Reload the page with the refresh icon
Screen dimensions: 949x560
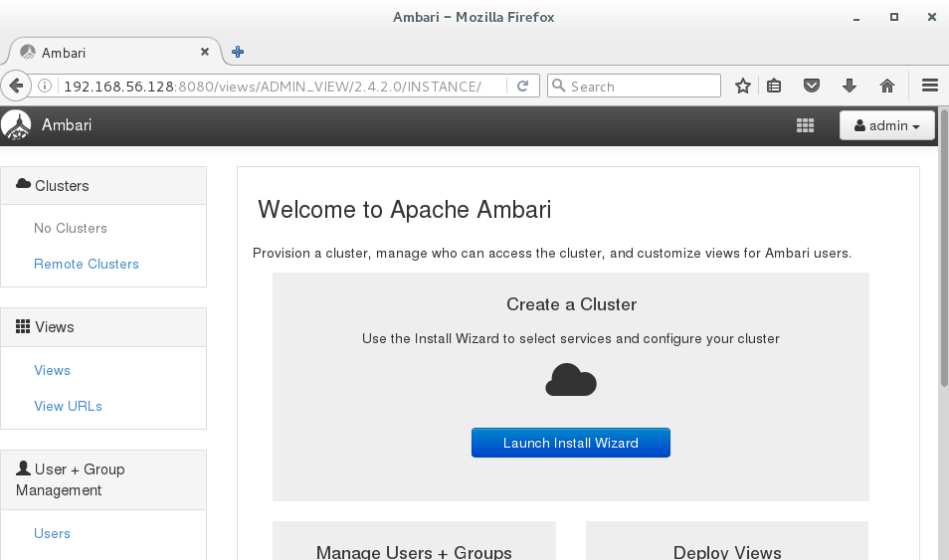(523, 87)
